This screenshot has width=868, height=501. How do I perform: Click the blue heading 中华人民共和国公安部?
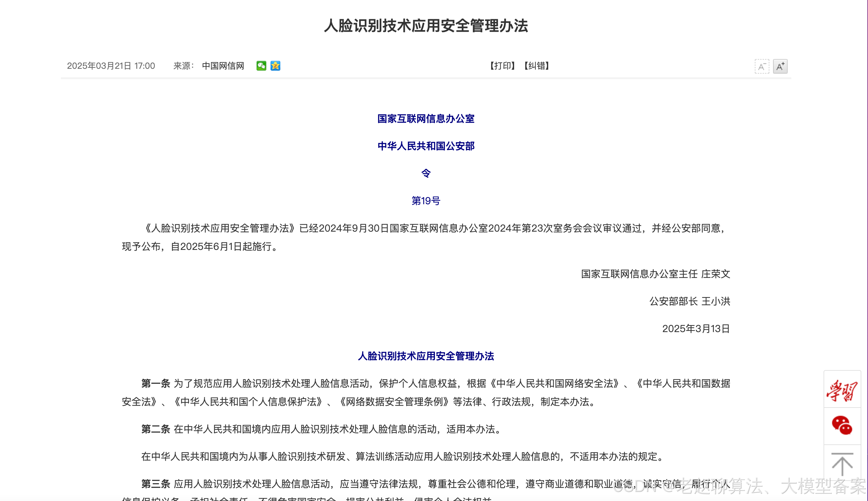tap(426, 146)
